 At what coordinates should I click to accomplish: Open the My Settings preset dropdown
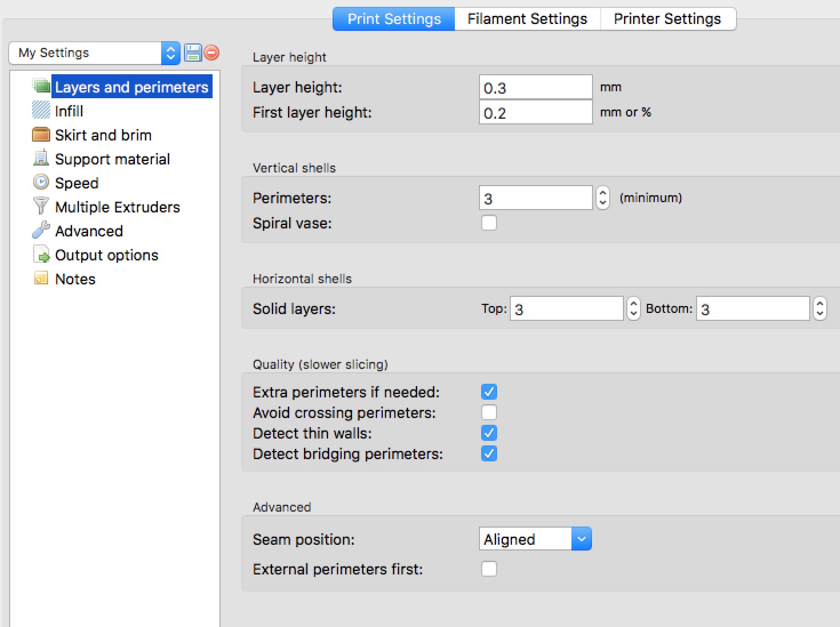point(95,53)
